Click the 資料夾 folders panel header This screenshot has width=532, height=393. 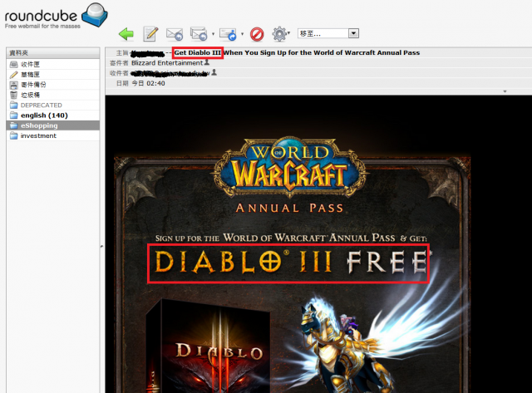click(53, 53)
